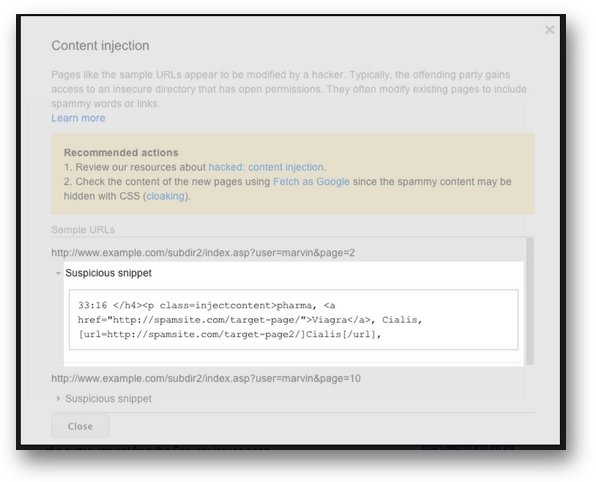Click the Sample URLs section heading
Image resolution: width=596 pixels, height=482 pixels.
point(83,230)
